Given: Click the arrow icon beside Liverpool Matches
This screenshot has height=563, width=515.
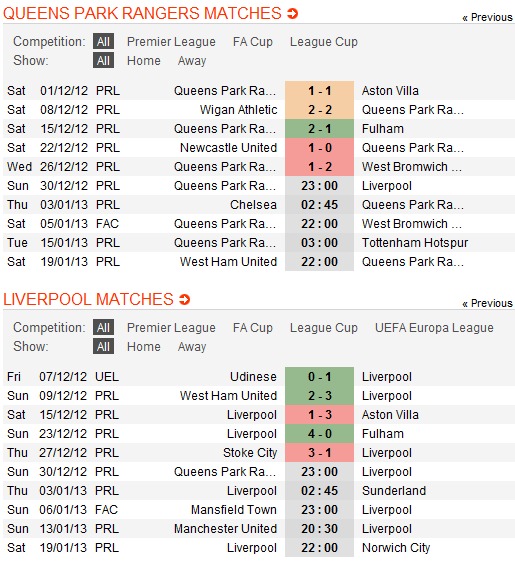Looking at the screenshot, I should [x=184, y=299].
